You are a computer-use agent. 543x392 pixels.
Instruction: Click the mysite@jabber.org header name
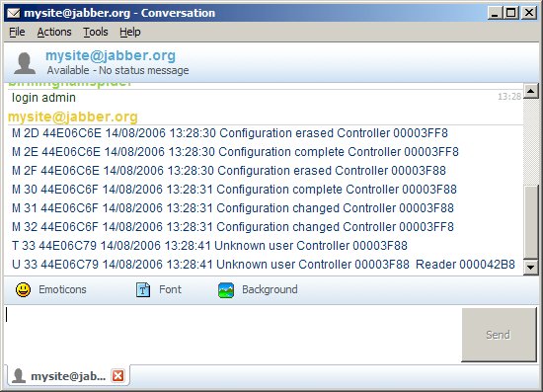[x=111, y=55]
